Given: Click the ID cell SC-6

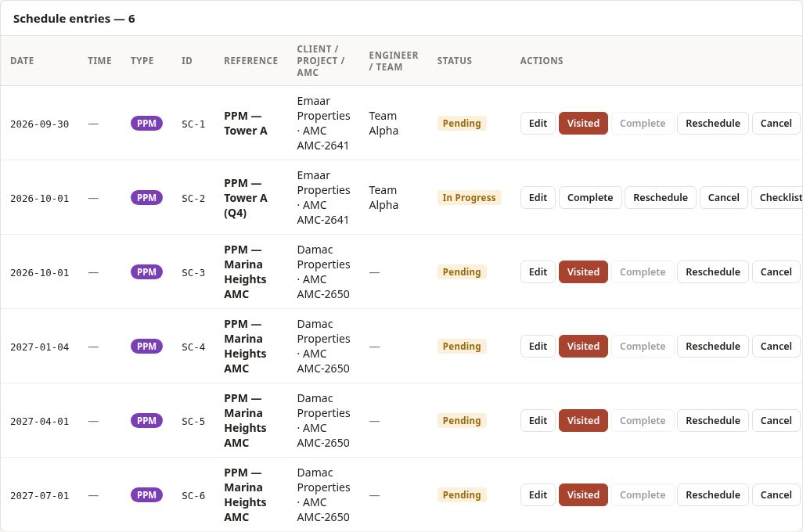Looking at the screenshot, I should click(x=193, y=495).
